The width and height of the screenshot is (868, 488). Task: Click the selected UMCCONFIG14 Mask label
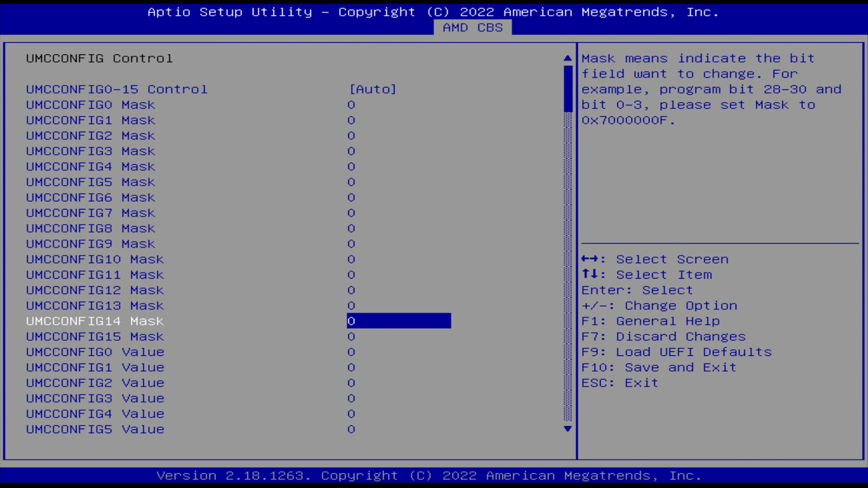(x=95, y=321)
